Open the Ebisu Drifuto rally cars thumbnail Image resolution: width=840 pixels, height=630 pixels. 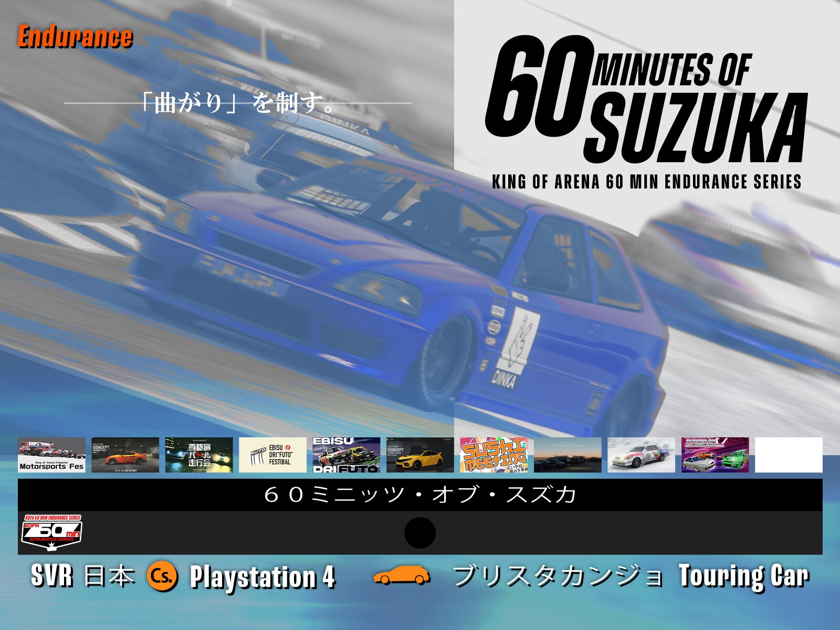346,455
